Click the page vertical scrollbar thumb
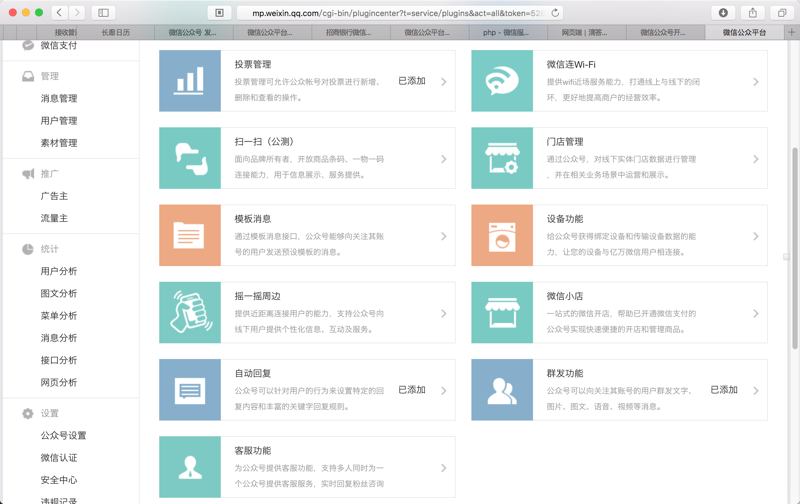 coord(794,248)
